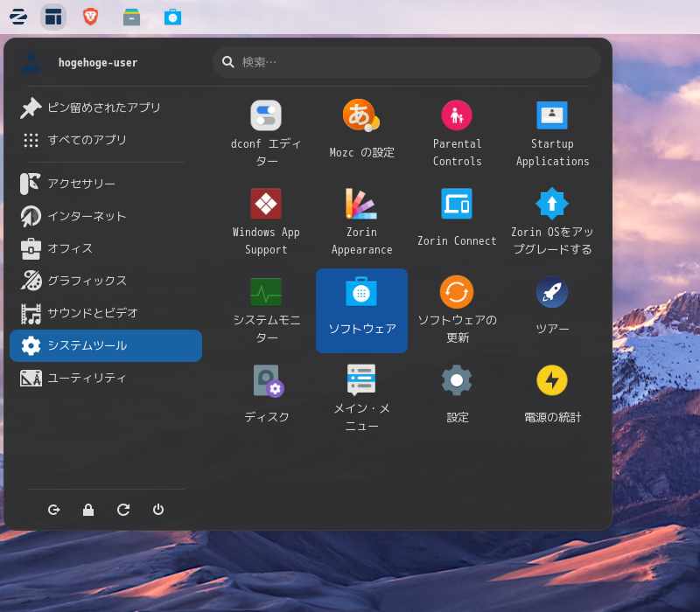The height and width of the screenshot is (612, 700).
Task: Open Zorin Appearance
Action: (361, 221)
